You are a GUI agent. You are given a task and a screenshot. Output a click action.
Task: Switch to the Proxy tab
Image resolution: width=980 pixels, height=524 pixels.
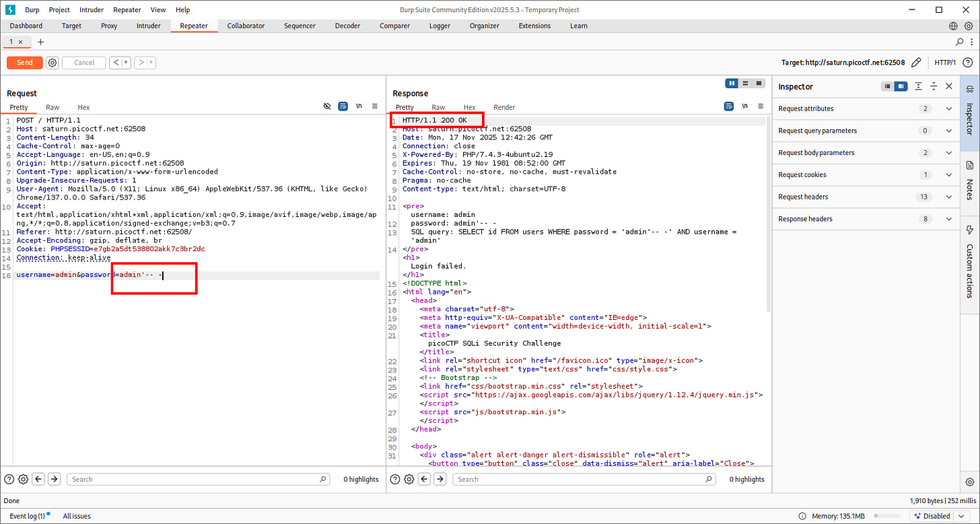(x=109, y=26)
